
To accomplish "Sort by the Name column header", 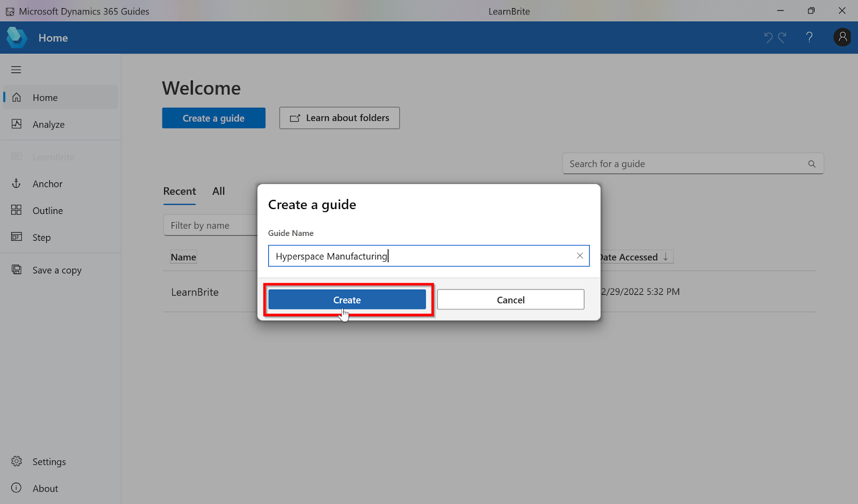I will pyautogui.click(x=183, y=257).
